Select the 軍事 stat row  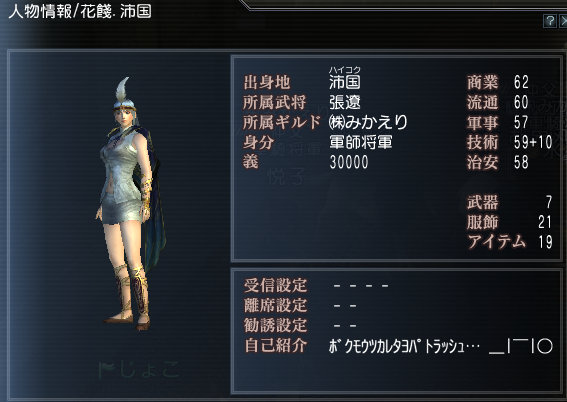point(498,123)
